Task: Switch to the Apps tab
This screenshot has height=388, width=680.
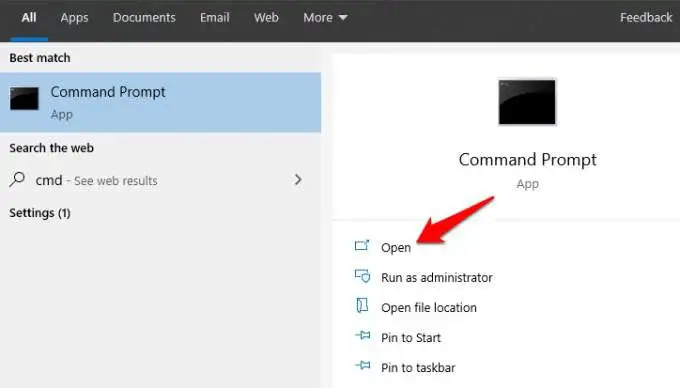Action: 74,18
